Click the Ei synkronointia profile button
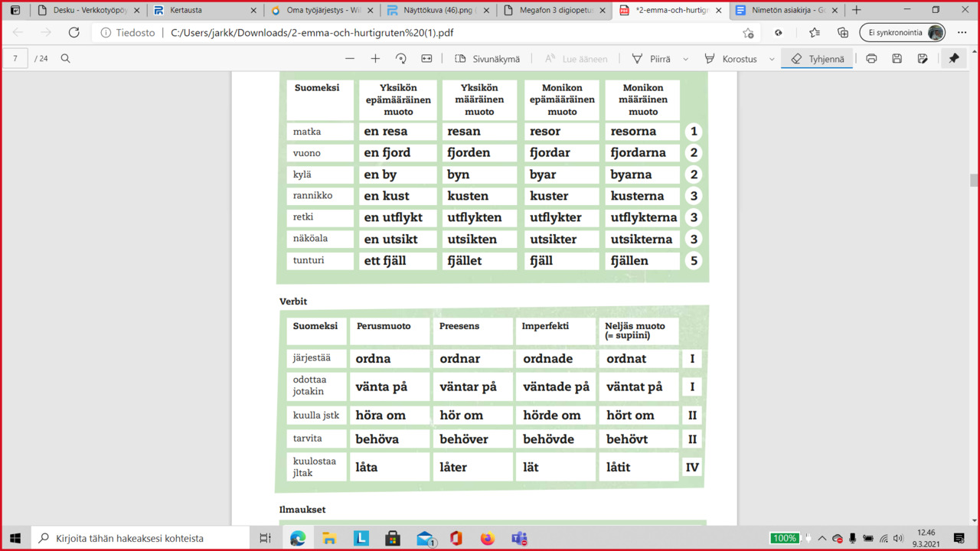 tap(902, 33)
